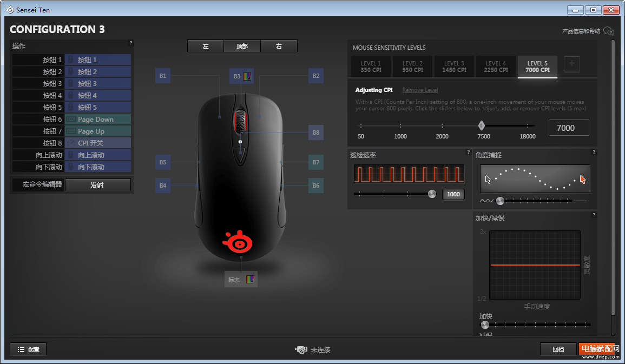This screenshot has width=625, height=364.
Task: Open help question mark for 角度捕捉
Action: tap(594, 152)
